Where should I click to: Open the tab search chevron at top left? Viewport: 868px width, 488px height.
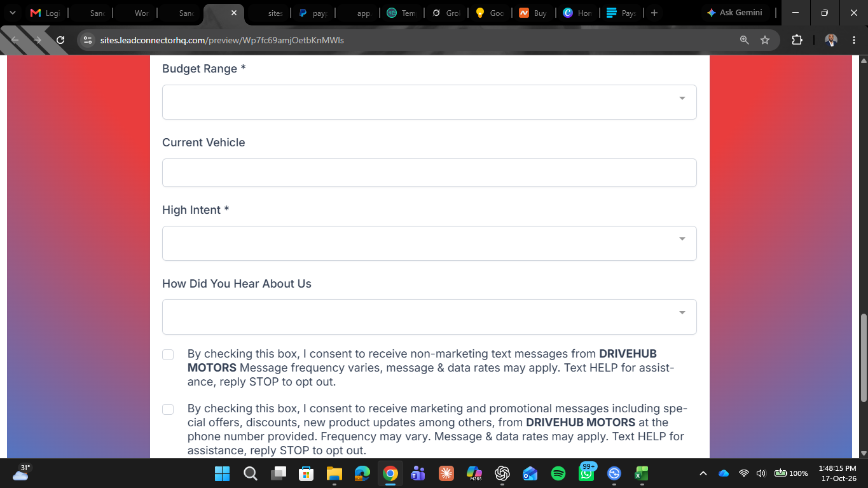tap(12, 13)
